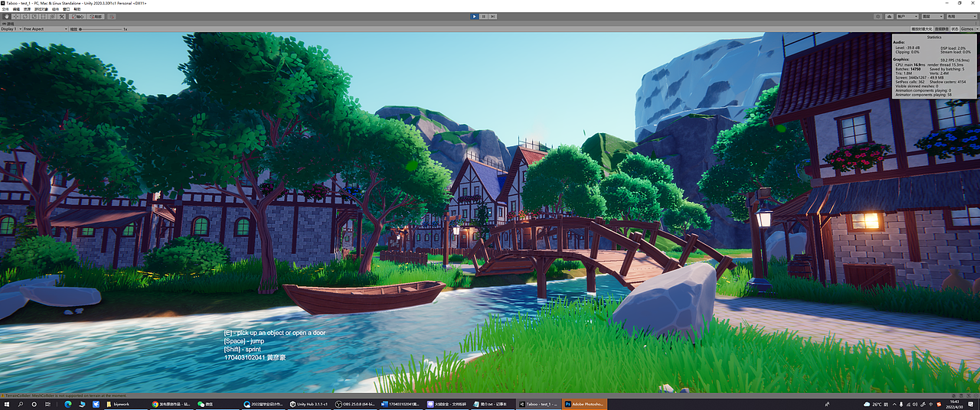Screen dimensions: 980x410
Task: Switch to the Chrome window on taskbar
Action: [x=171, y=404]
